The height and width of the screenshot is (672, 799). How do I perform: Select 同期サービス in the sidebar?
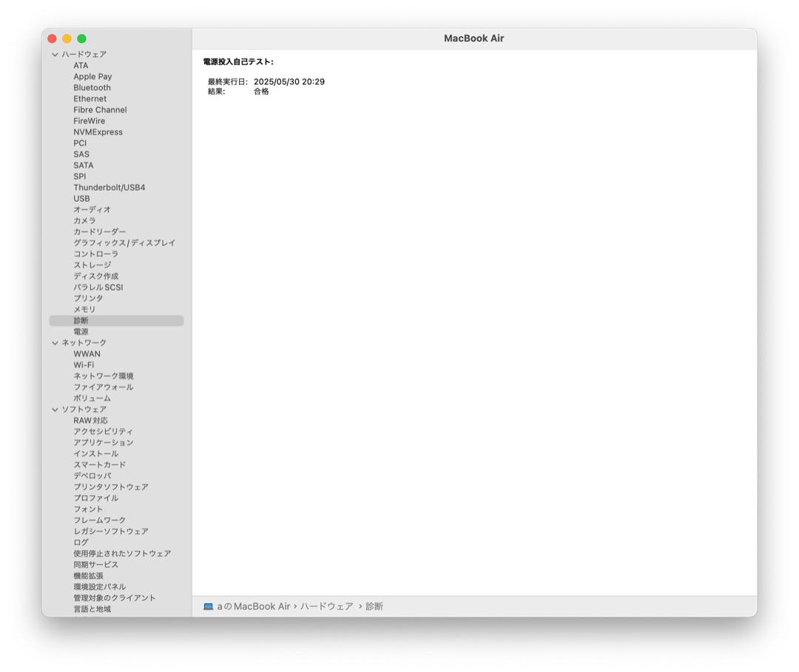click(95, 565)
